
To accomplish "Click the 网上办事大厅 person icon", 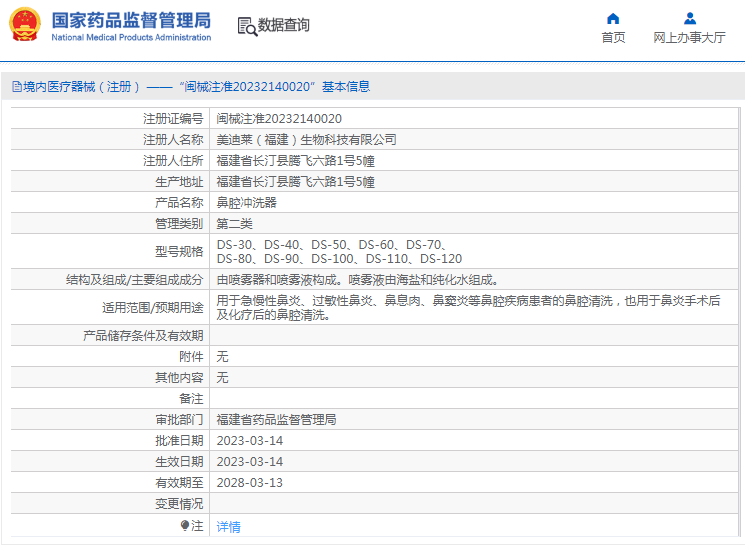I will click(689, 18).
